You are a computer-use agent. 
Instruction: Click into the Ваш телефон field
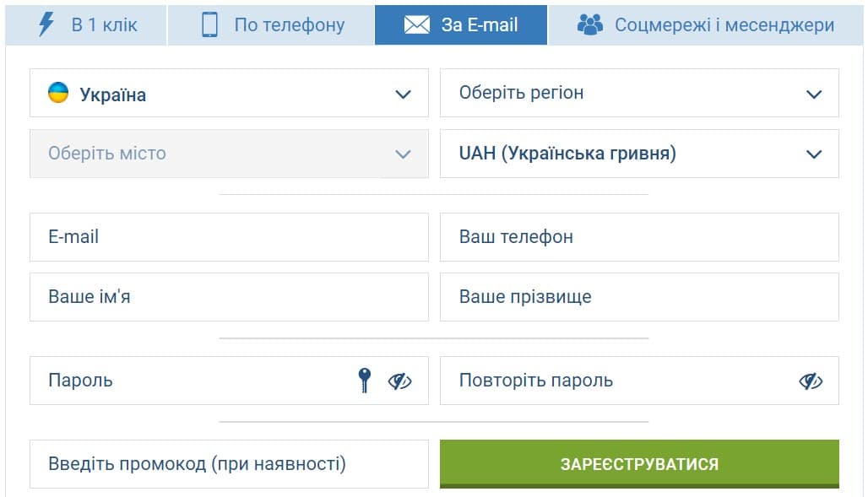(x=639, y=237)
